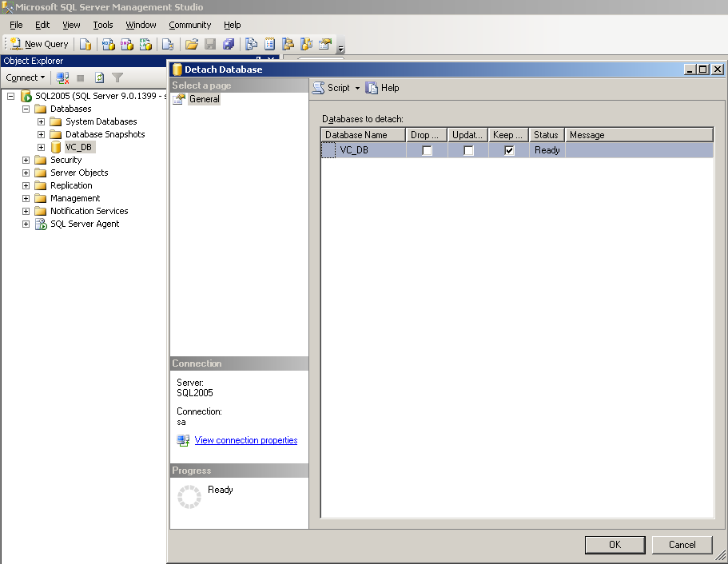Open the Tools menu
The height and width of the screenshot is (564, 728).
[x=103, y=25]
